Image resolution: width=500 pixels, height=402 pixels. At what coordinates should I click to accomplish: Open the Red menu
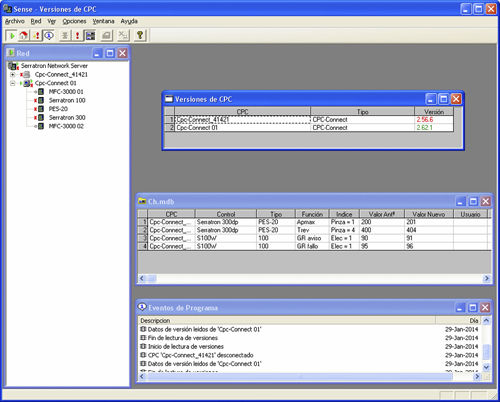point(36,21)
